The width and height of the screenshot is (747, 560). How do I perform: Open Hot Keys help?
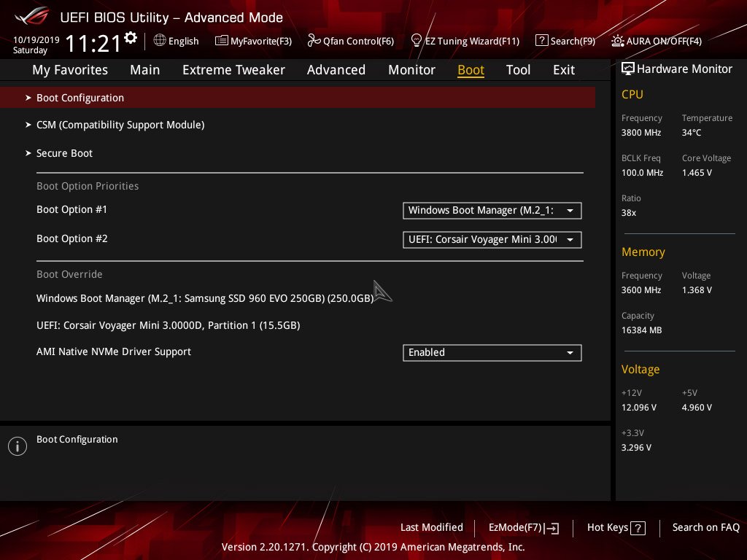pyautogui.click(x=608, y=528)
